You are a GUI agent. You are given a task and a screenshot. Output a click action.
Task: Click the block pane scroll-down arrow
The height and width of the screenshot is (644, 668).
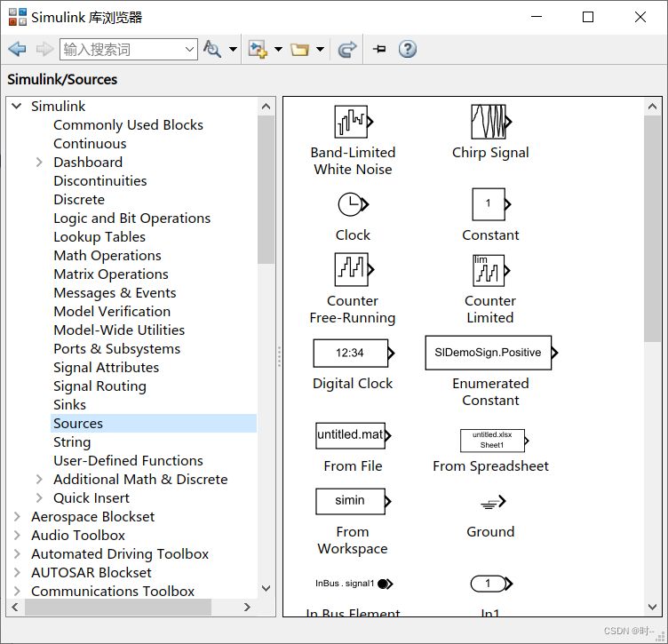pos(652,607)
